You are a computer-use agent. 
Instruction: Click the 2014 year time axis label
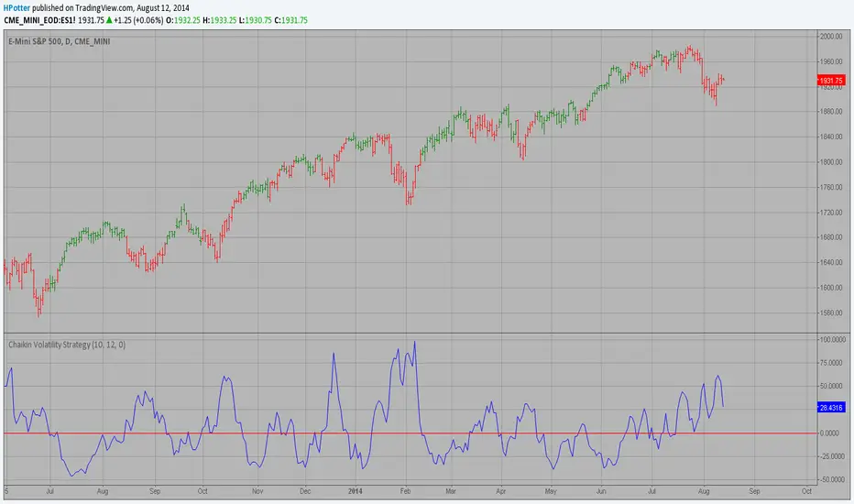(356, 491)
